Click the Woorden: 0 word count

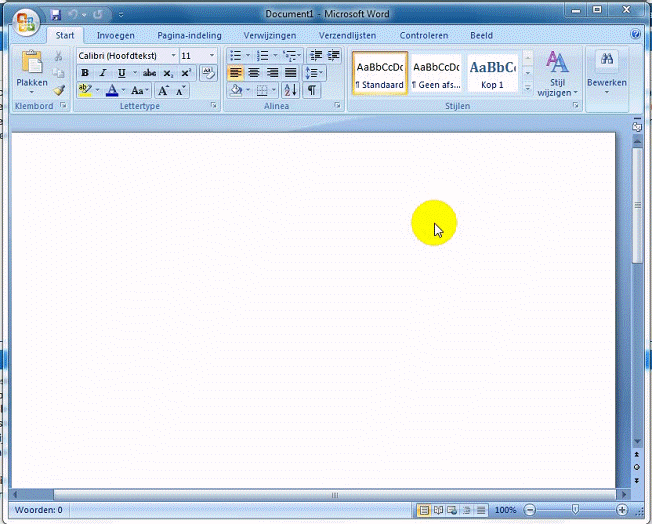pos(39,510)
